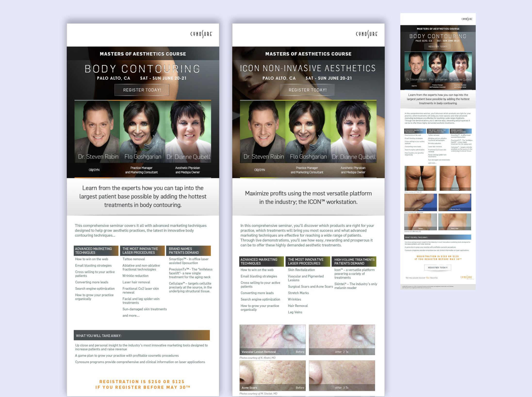
Task: Select Flo Goshgarian photo in ICON email
Action: 308,131
